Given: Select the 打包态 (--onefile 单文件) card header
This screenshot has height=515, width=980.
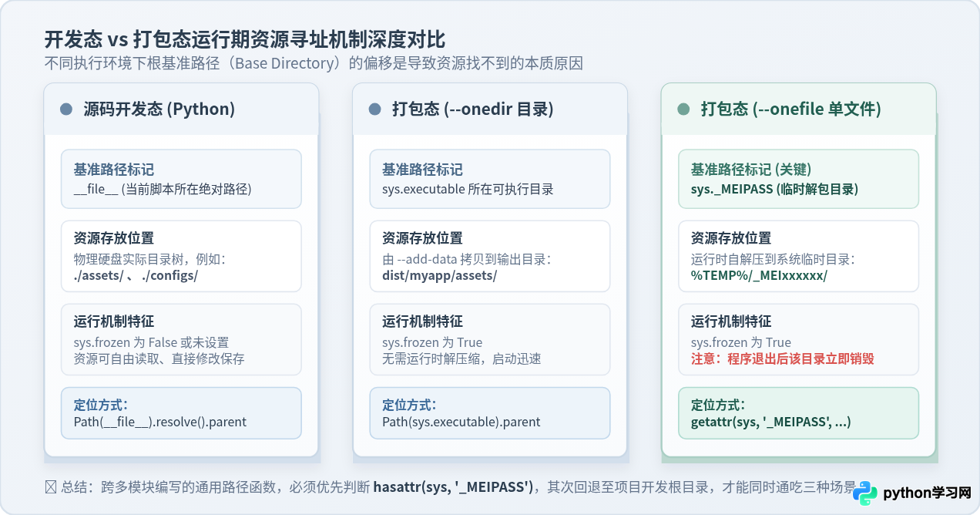Looking at the screenshot, I should tap(799, 109).
